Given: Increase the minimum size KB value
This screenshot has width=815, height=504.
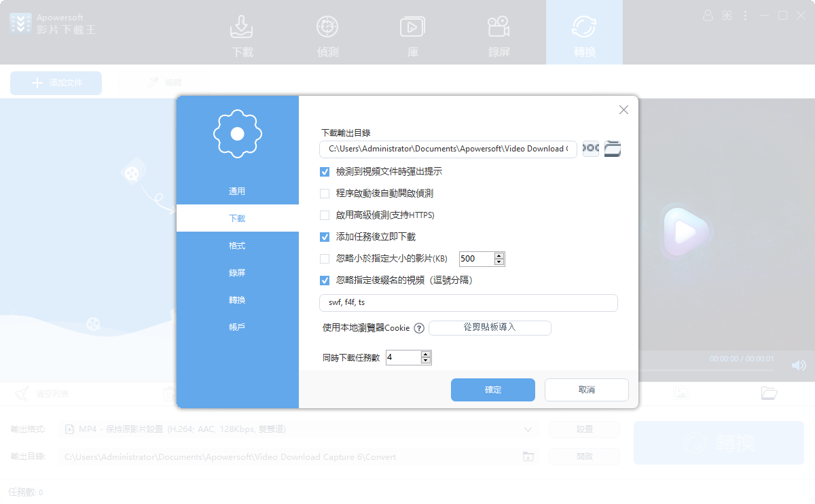Looking at the screenshot, I should tap(500, 255).
